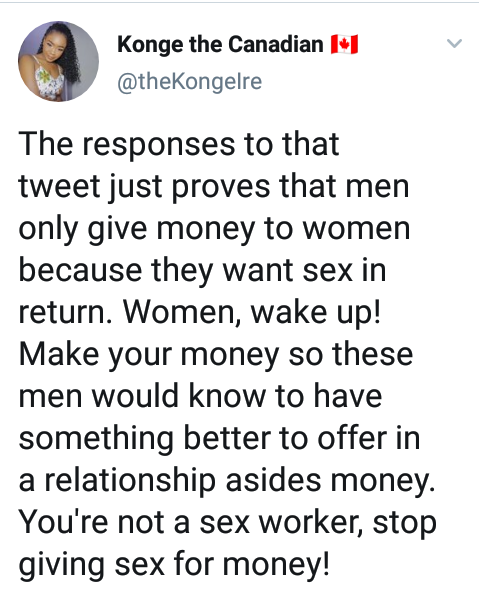Image resolution: width=479 pixels, height=590 pixels.
Task: Click the Canadian flag emoji icon
Action: (x=344, y=44)
